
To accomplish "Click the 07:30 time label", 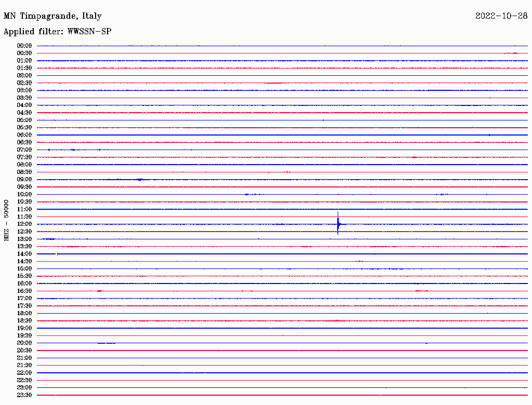I will pos(24,157).
